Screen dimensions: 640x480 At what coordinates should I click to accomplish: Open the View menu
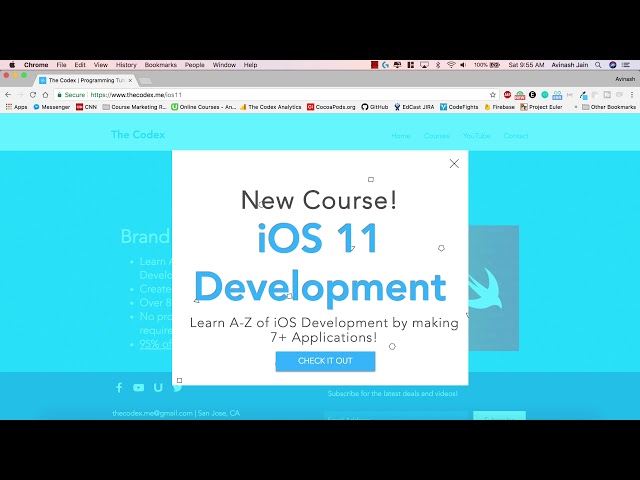pyautogui.click(x=100, y=65)
